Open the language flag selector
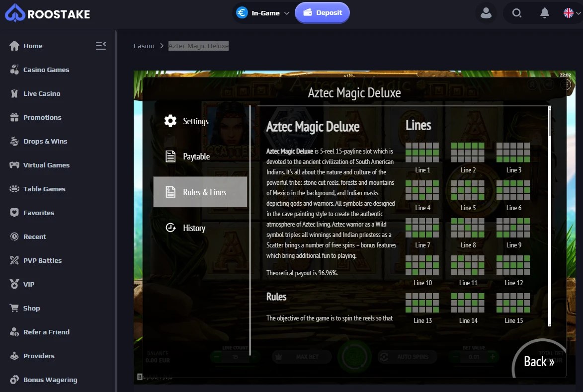Screen dimensions: 583x392 572,13
